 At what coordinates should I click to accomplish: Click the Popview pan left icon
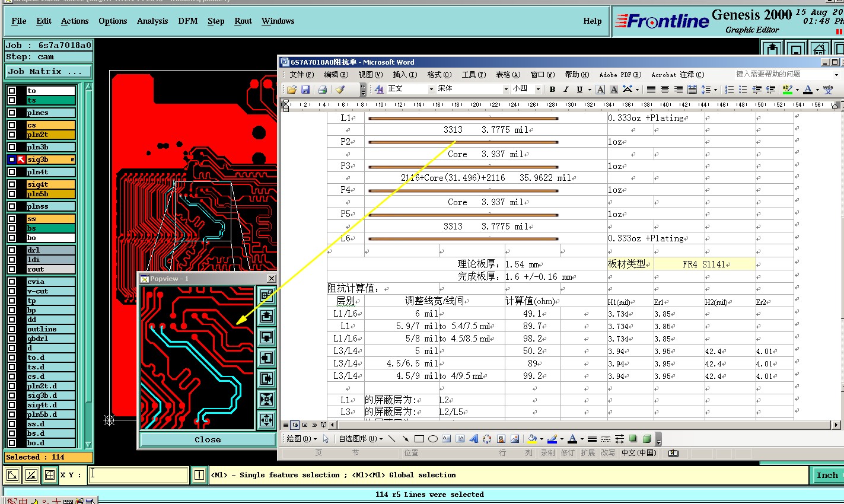point(266,358)
